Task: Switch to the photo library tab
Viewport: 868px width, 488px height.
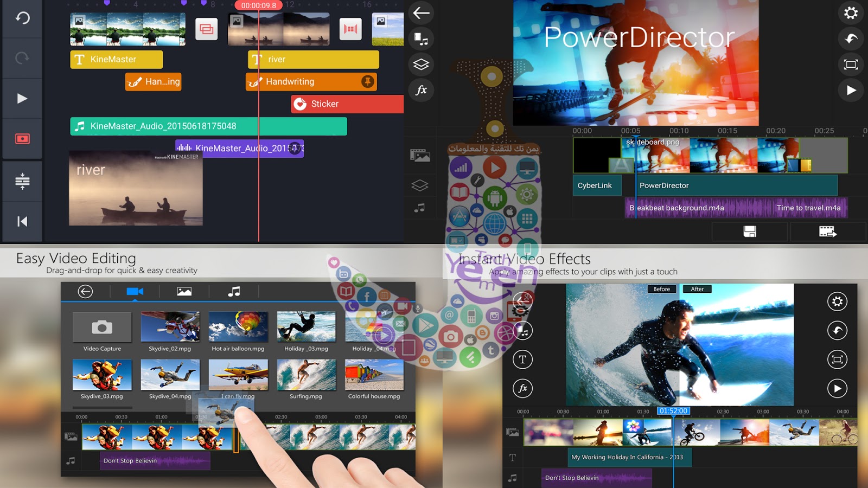Action: [184, 292]
